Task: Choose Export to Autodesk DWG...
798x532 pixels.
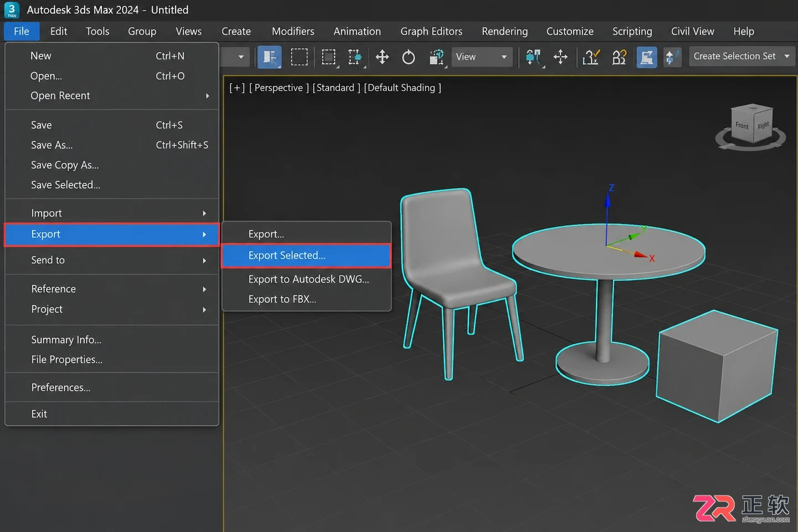Action: pyautogui.click(x=306, y=279)
